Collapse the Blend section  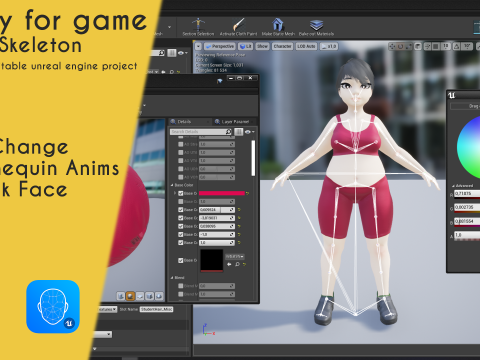coord(172,277)
